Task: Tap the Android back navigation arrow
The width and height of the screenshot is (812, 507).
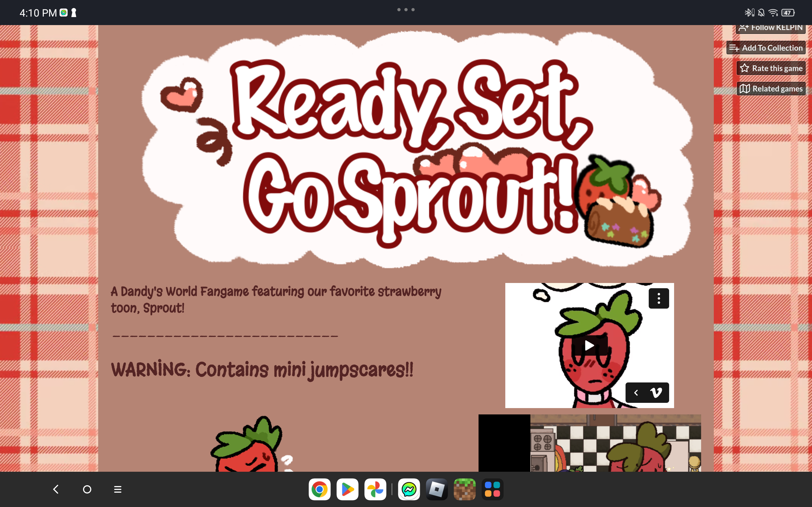Action: click(x=56, y=489)
